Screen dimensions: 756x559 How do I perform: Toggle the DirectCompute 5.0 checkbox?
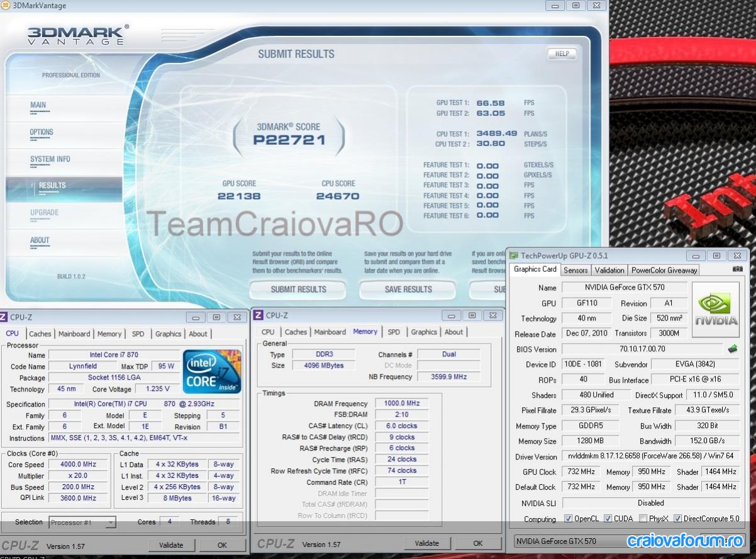coord(678,519)
